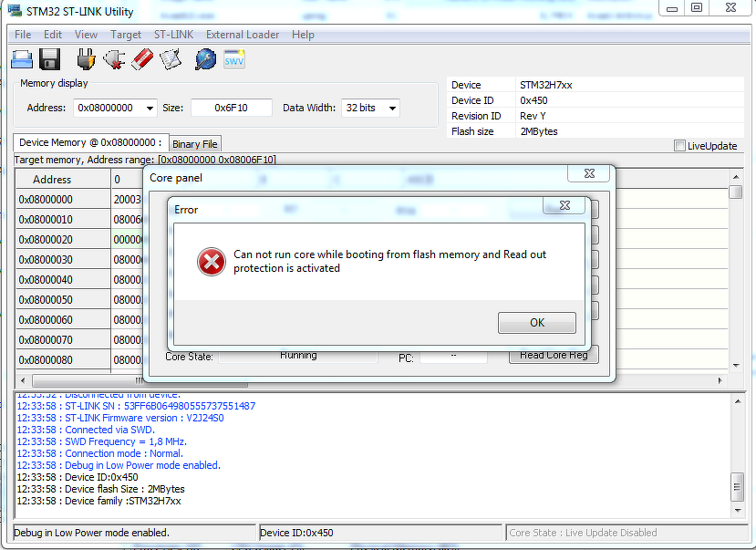Click the Address value 0x08000000 field

pos(109,108)
